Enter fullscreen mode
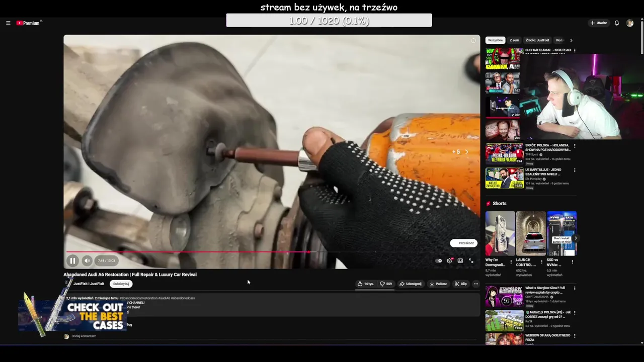Screen dimensions: 644x362 click(471, 260)
